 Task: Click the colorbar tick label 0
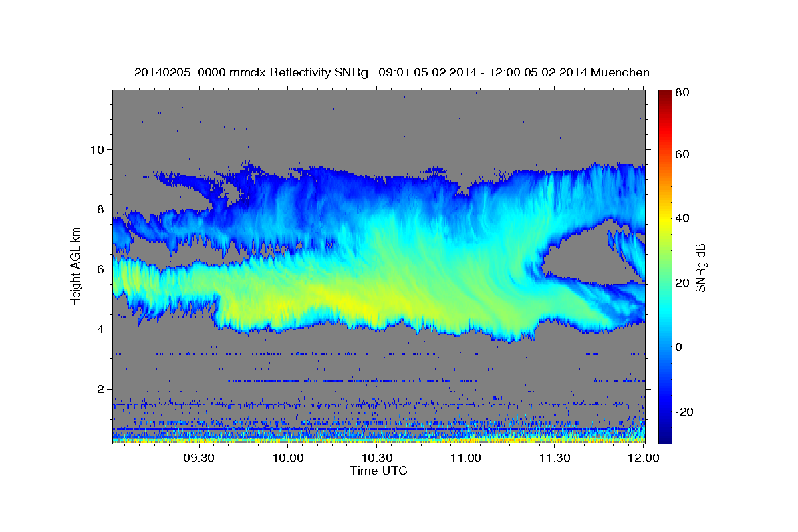coord(678,347)
